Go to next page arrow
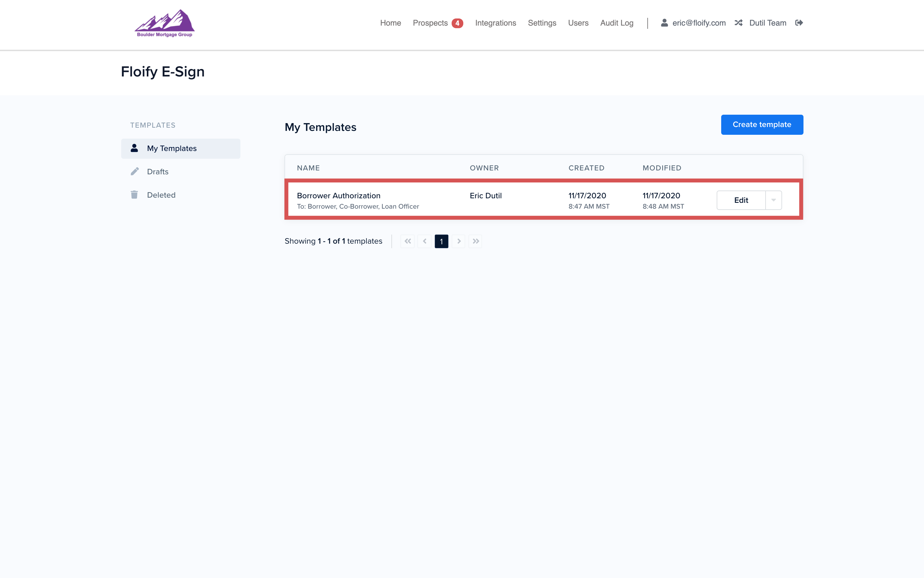Viewport: 924px width, 578px height. tap(458, 241)
